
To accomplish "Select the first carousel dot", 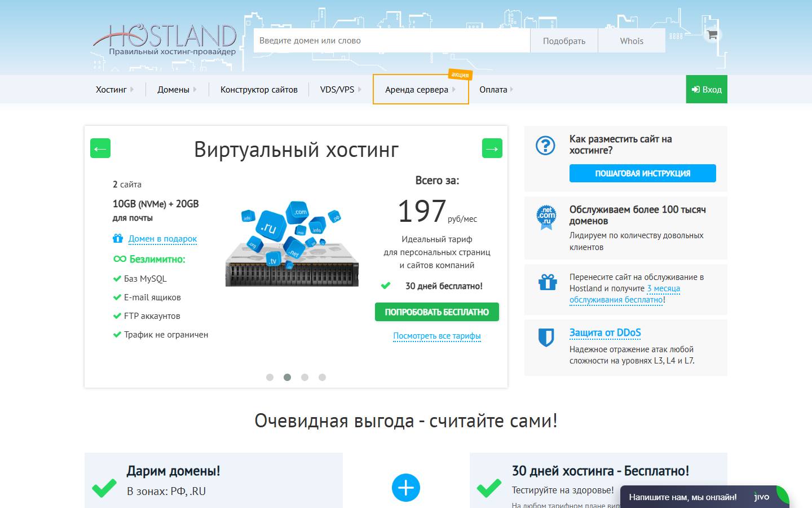I will click(x=270, y=377).
